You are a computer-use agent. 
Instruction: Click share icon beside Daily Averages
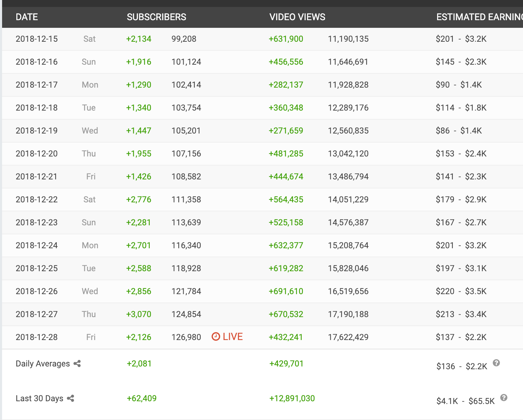[x=77, y=364]
